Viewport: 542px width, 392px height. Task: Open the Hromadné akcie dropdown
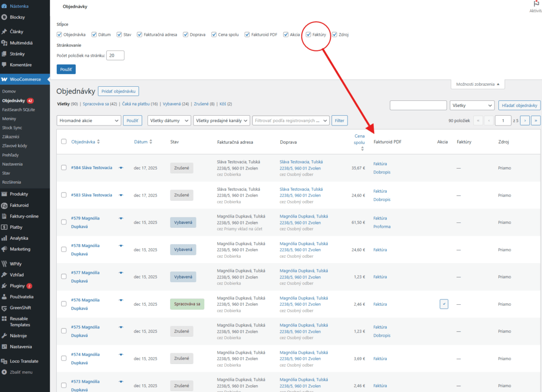tap(89, 121)
